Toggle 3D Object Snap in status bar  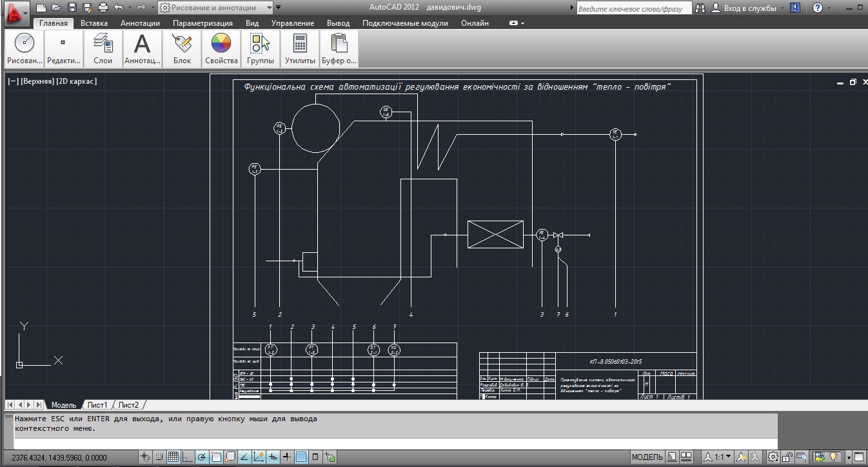[230, 457]
